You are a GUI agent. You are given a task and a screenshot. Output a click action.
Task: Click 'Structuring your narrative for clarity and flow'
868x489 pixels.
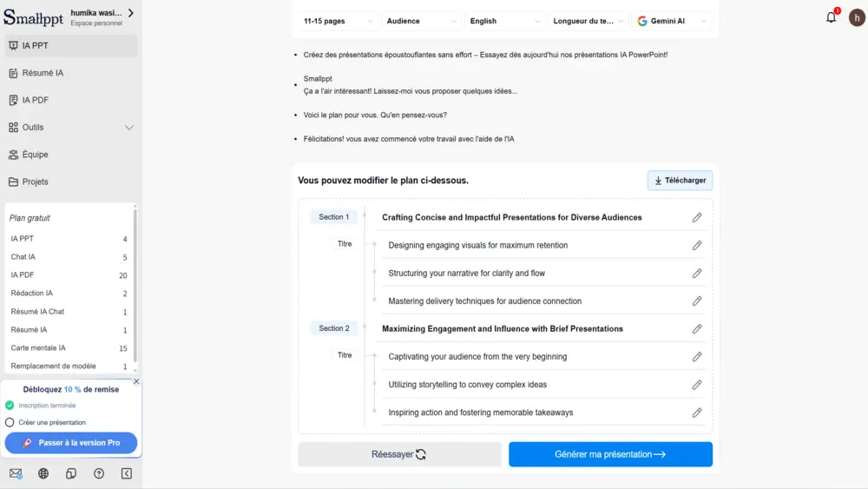467,273
